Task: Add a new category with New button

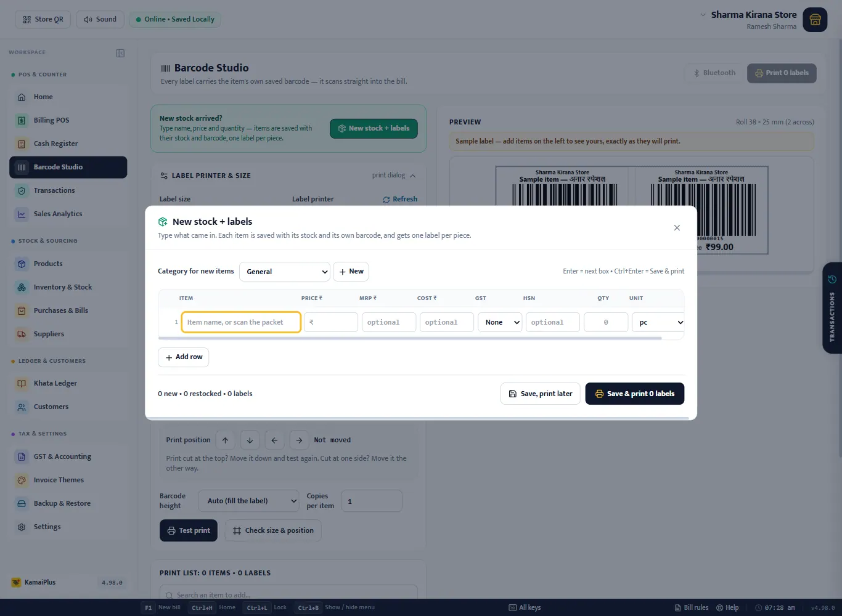Action: pos(351,272)
